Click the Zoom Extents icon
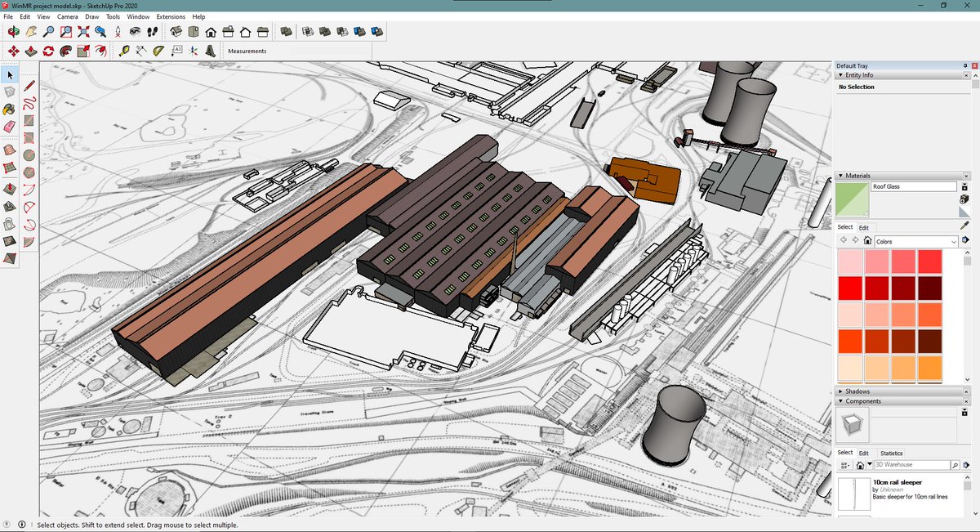Viewport: 980px width, 532px height. (x=83, y=32)
